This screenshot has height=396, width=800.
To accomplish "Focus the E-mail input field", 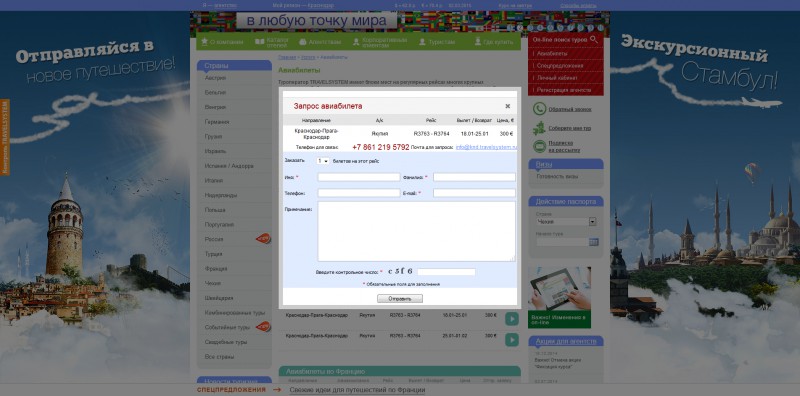I will coord(474,193).
